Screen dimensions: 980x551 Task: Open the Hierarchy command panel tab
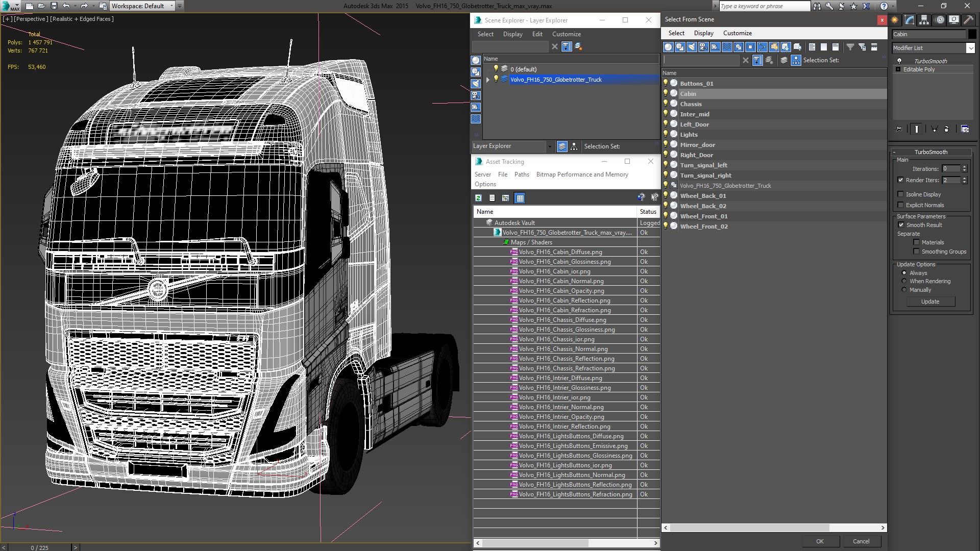coord(924,20)
